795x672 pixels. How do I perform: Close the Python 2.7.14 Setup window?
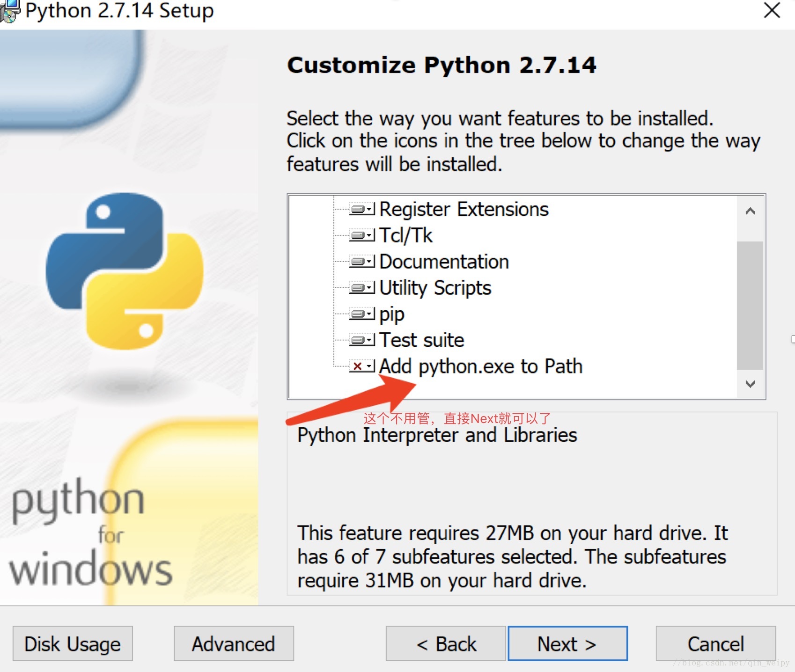(x=772, y=10)
